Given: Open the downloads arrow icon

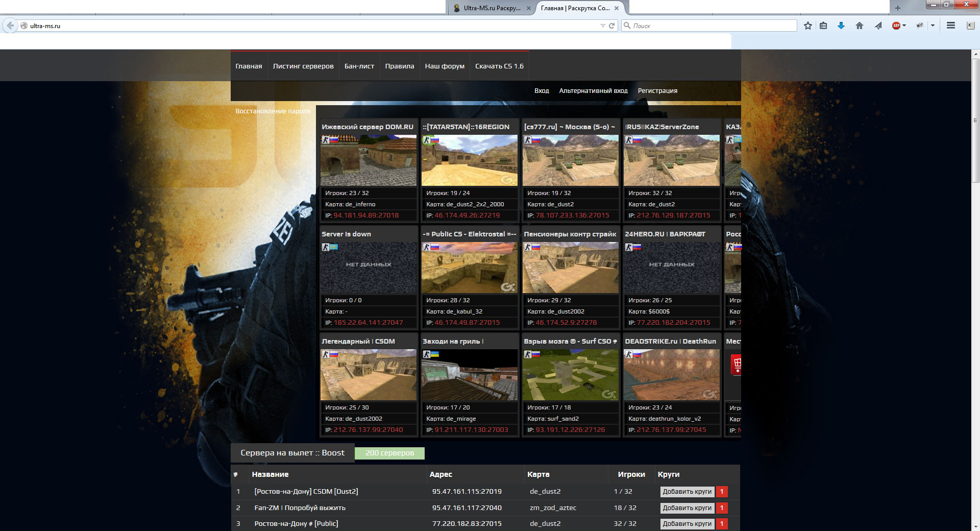Looking at the screenshot, I should 841,26.
